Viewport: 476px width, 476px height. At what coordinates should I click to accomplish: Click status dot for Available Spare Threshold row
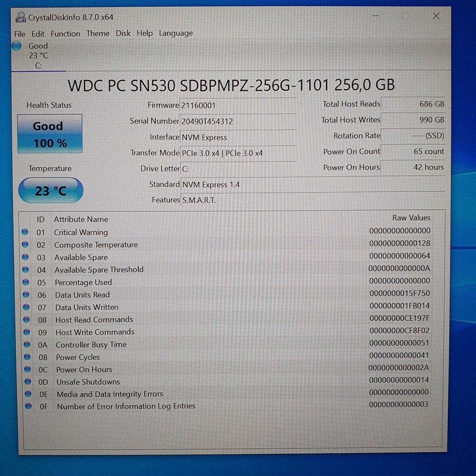(x=26, y=270)
